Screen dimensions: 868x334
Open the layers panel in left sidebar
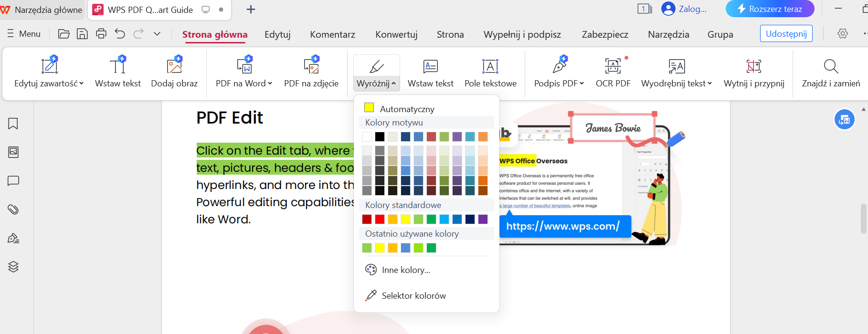point(13,267)
